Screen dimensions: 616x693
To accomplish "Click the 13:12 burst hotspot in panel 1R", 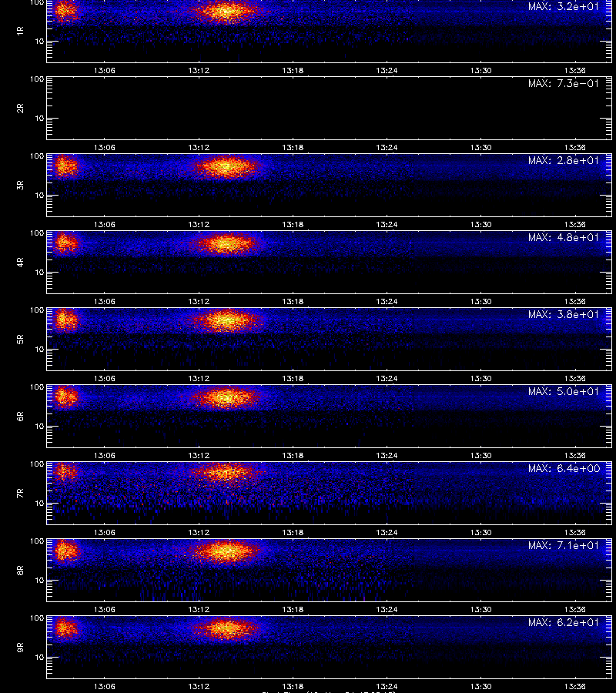I will click(x=226, y=11).
